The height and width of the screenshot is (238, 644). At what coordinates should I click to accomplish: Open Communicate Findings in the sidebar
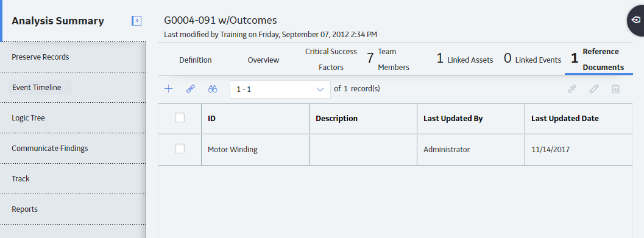[x=50, y=148]
